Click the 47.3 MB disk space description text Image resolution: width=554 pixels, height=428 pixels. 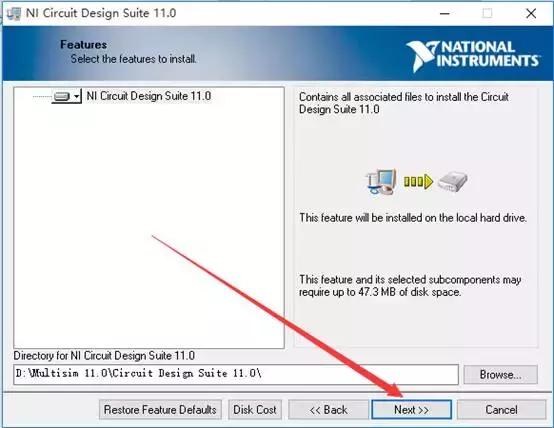pyautogui.click(x=410, y=286)
